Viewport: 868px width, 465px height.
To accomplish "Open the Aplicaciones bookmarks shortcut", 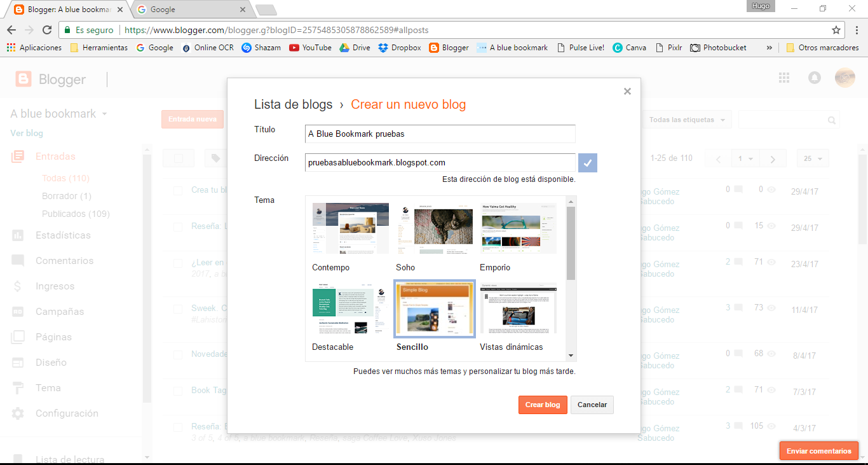I will pos(34,48).
